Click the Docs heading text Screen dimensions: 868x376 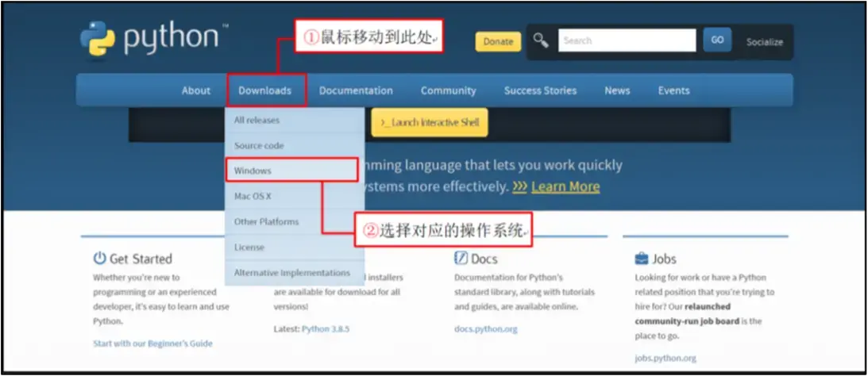pyautogui.click(x=484, y=259)
